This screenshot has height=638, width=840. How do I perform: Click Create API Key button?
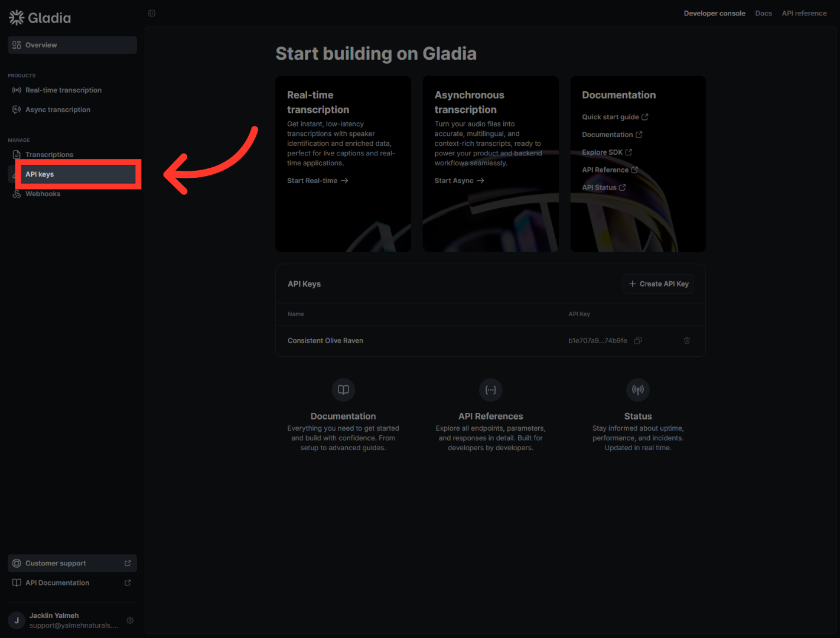coord(658,284)
